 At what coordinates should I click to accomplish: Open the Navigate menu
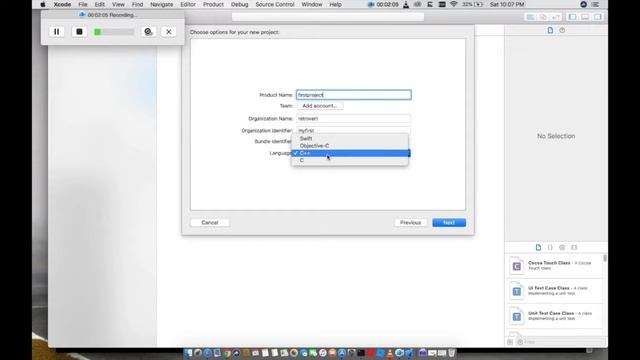[162, 4]
